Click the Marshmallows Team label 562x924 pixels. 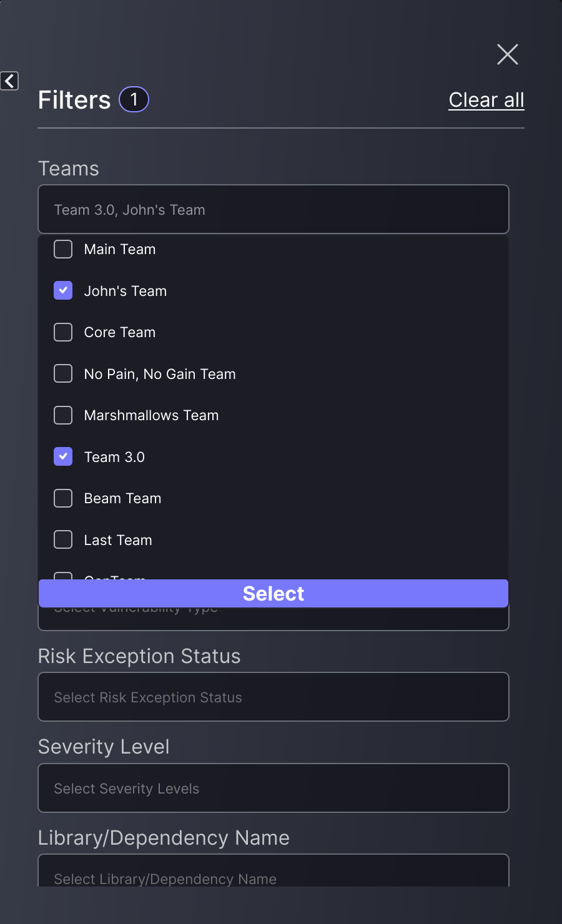[151, 416]
